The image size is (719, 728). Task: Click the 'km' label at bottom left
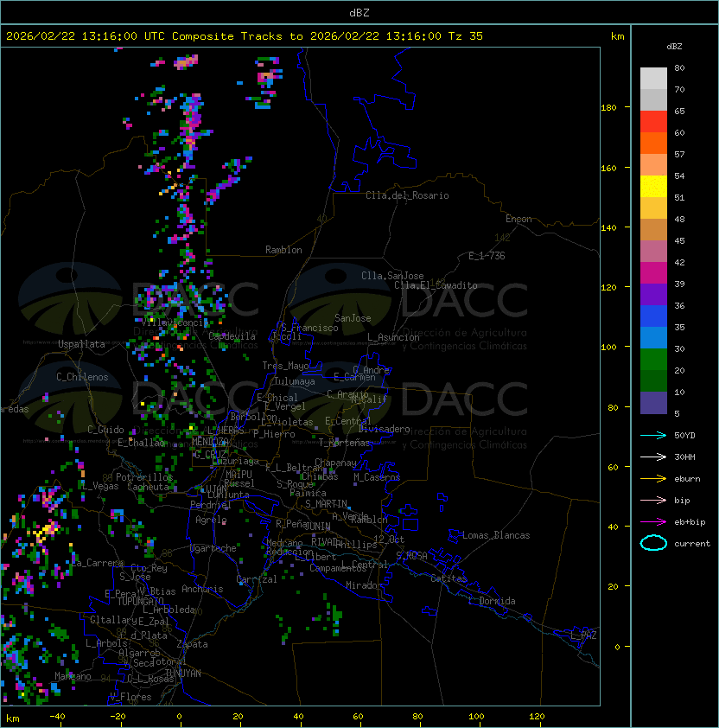[x=13, y=718]
